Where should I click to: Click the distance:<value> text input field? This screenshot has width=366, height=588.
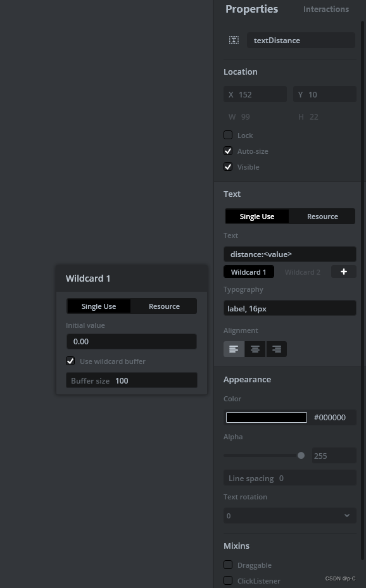coord(289,254)
